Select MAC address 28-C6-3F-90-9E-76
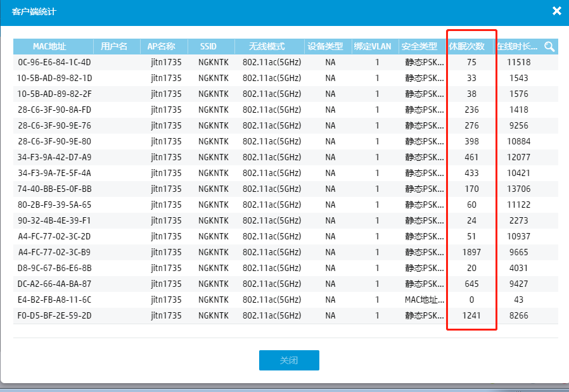Screen dimensions: 569x392 click(x=54, y=126)
